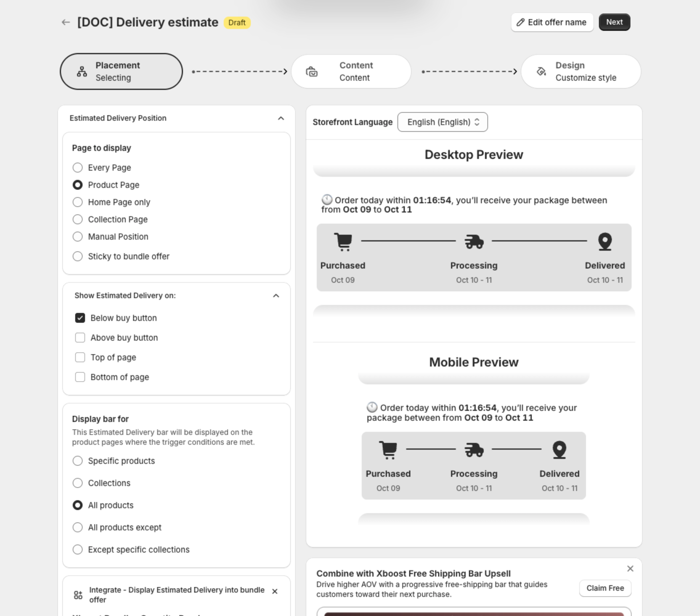Collapse the Show Estimated Delivery on section
The height and width of the screenshot is (616, 700).
(276, 295)
